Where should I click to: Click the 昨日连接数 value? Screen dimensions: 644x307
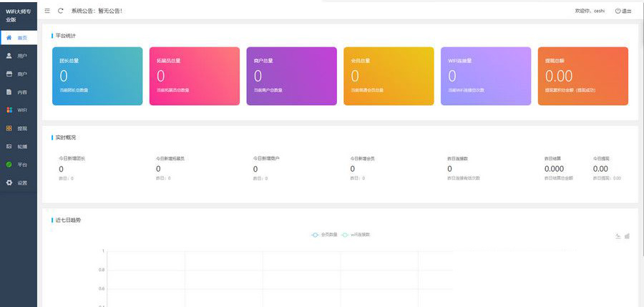(450, 169)
